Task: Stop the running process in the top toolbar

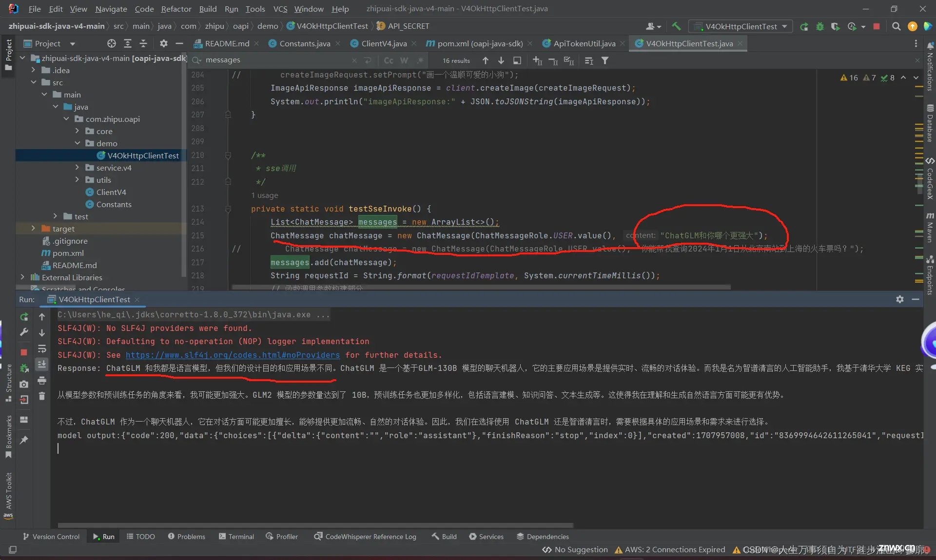Action: (877, 26)
